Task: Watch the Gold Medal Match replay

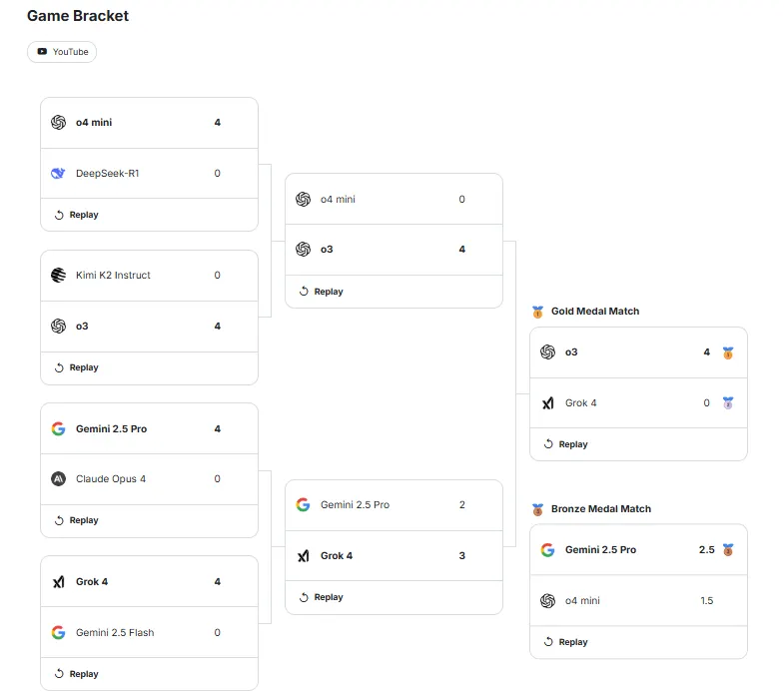Action: pyautogui.click(x=565, y=444)
